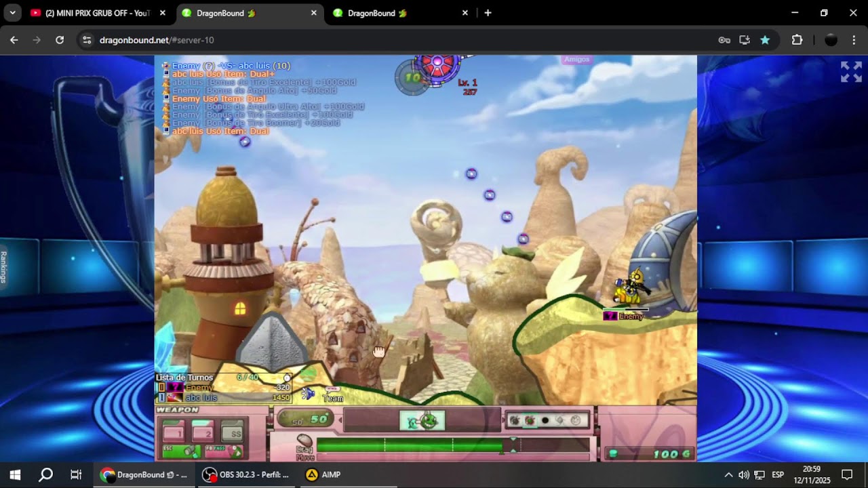The image size is (868, 488).
Task: Click the second red bomb icon in item tray
Action: pyautogui.click(x=530, y=420)
